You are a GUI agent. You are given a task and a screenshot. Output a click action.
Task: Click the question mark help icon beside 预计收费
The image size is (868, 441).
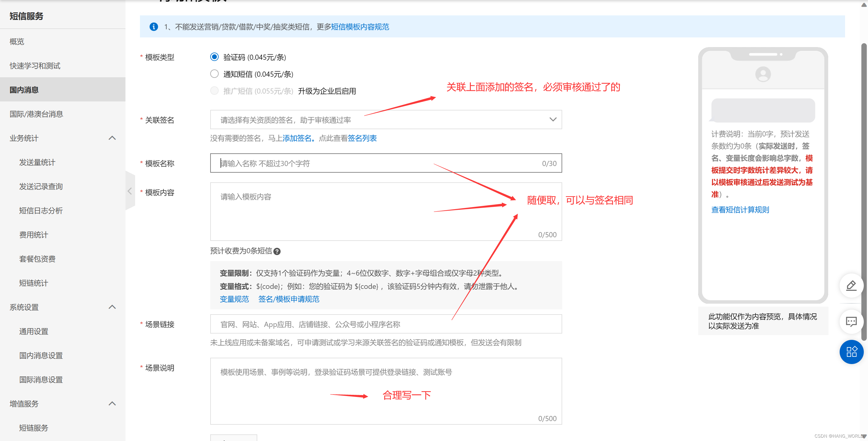[x=277, y=251]
